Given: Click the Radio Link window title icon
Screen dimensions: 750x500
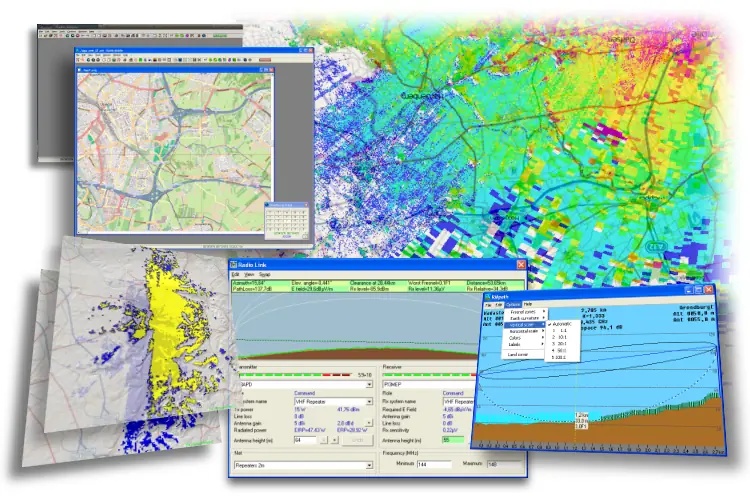Looking at the screenshot, I should pyautogui.click(x=233, y=265).
